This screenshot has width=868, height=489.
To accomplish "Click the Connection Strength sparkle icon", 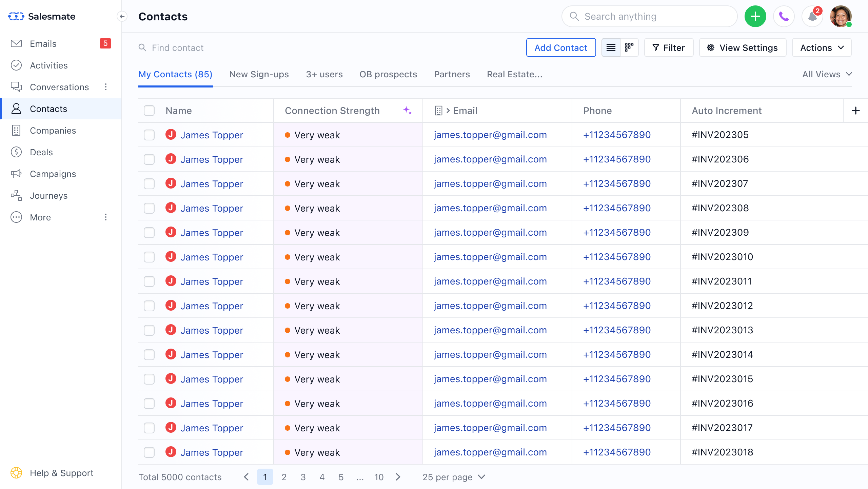I will coord(408,111).
